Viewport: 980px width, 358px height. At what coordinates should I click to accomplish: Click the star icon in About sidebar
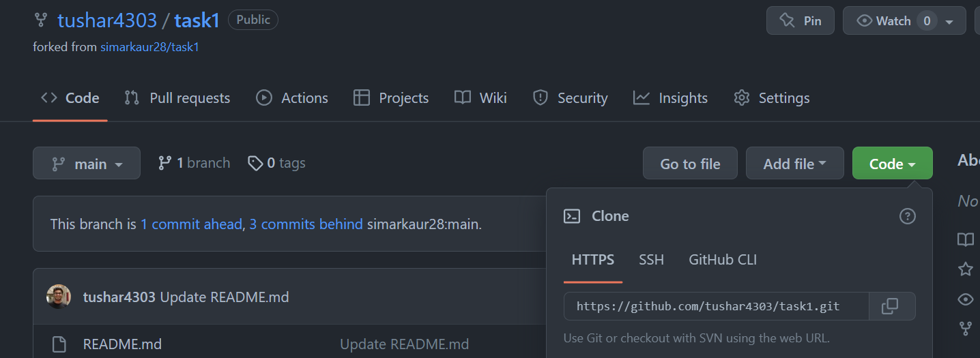point(965,269)
